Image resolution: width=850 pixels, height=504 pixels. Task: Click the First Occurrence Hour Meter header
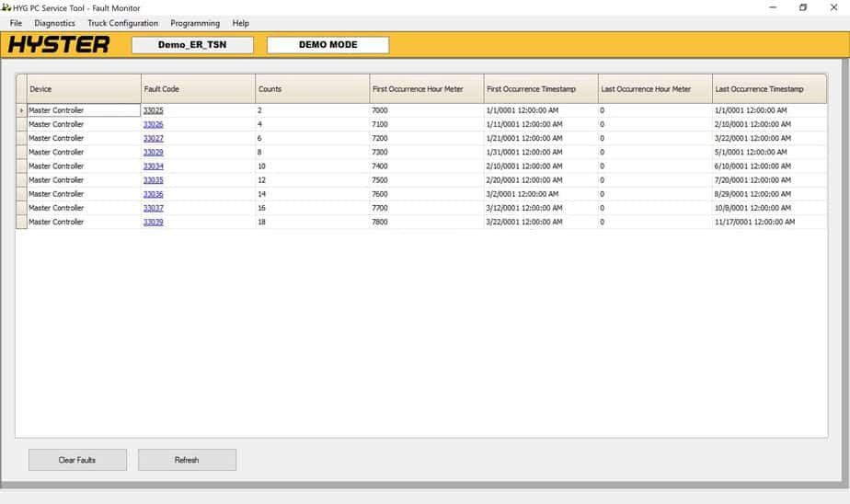click(426, 89)
